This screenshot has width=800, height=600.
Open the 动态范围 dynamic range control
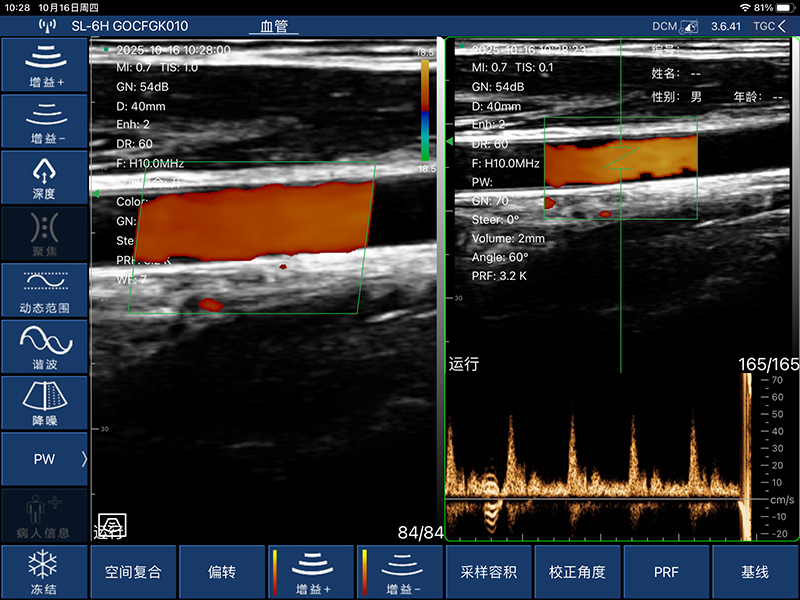pyautogui.click(x=44, y=290)
